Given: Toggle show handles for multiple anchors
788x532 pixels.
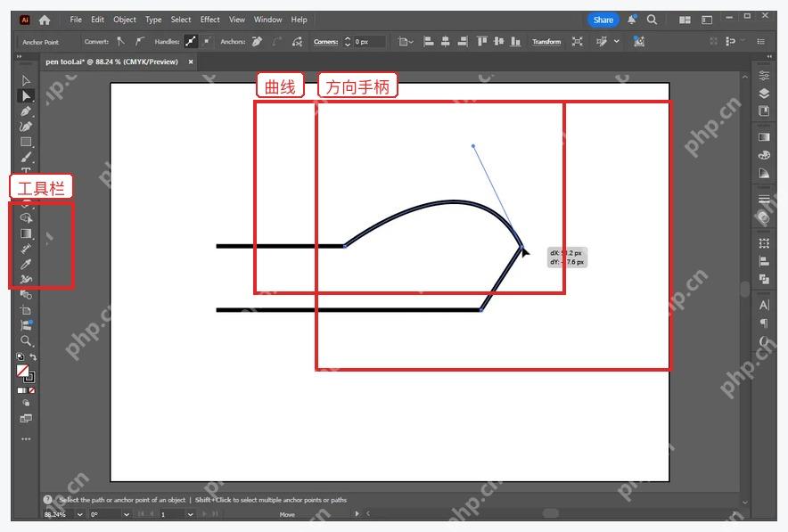Looking at the screenshot, I should (x=191, y=42).
